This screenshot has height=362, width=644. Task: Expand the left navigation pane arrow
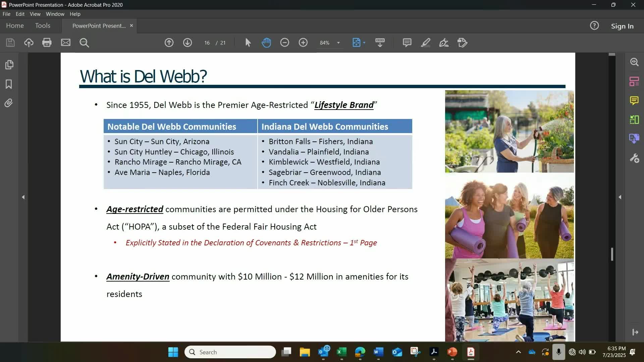[x=23, y=197]
